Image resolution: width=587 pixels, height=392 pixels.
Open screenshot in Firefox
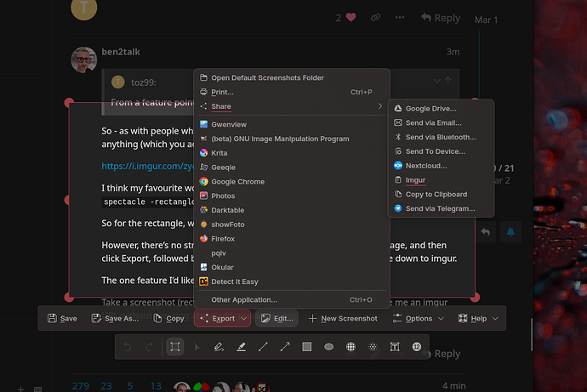pyautogui.click(x=292, y=239)
